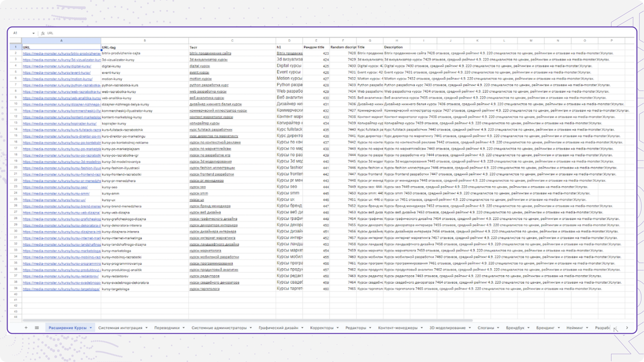This screenshot has height=362, width=644.
Task: Open the kursy-smm URL link
Action: tap(56, 194)
